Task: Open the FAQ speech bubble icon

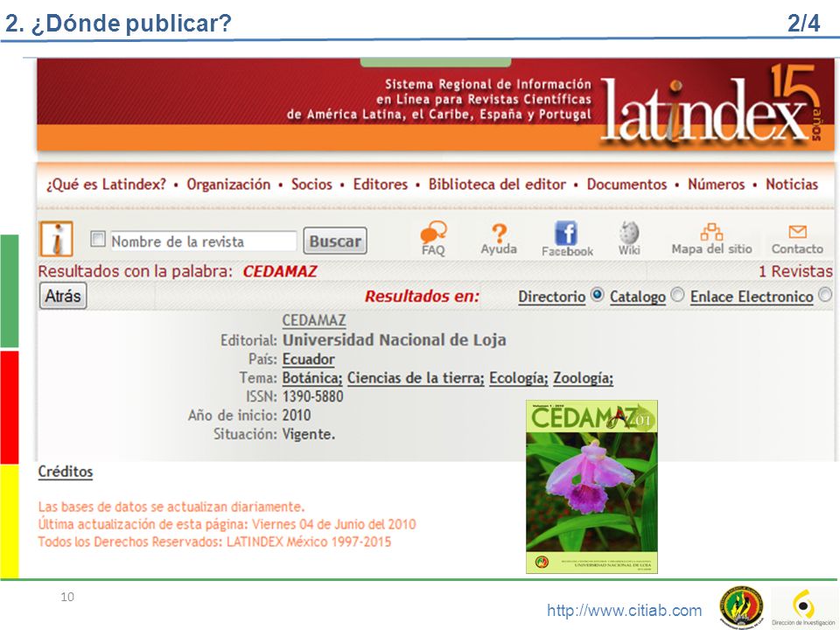Action: [433, 233]
